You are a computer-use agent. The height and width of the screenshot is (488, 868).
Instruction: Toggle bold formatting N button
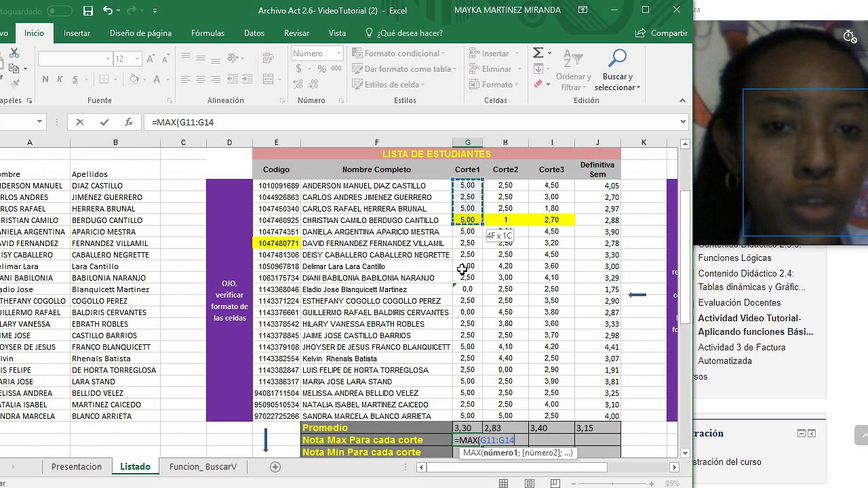(45, 79)
